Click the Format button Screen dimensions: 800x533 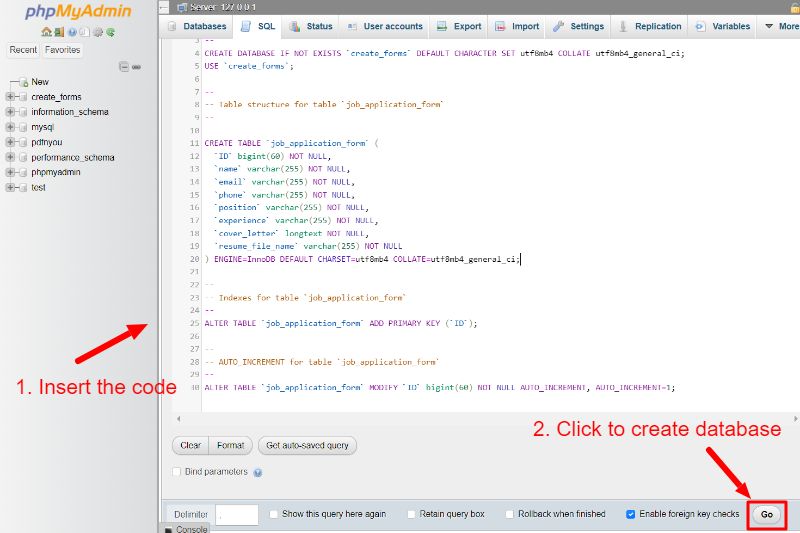[231, 445]
